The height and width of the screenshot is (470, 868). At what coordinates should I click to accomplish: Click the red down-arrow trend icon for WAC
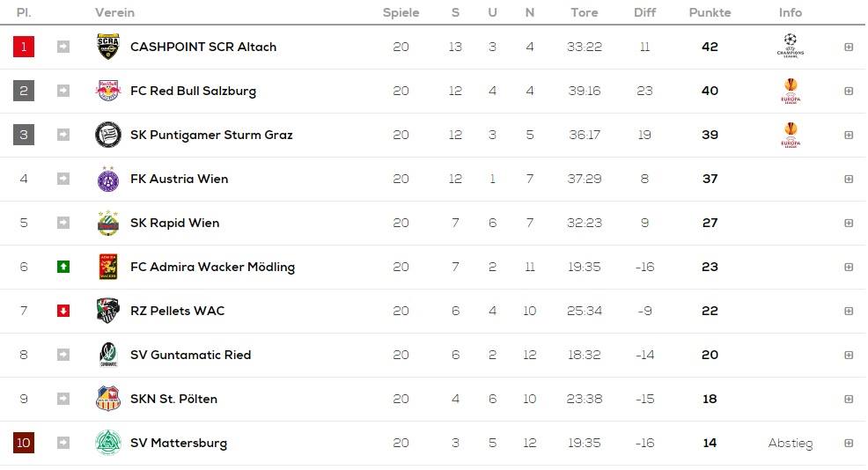(x=63, y=311)
